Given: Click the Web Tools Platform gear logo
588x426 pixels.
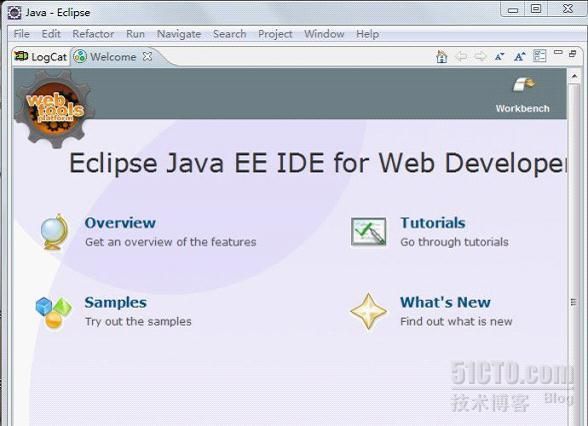Looking at the screenshot, I should [54, 109].
